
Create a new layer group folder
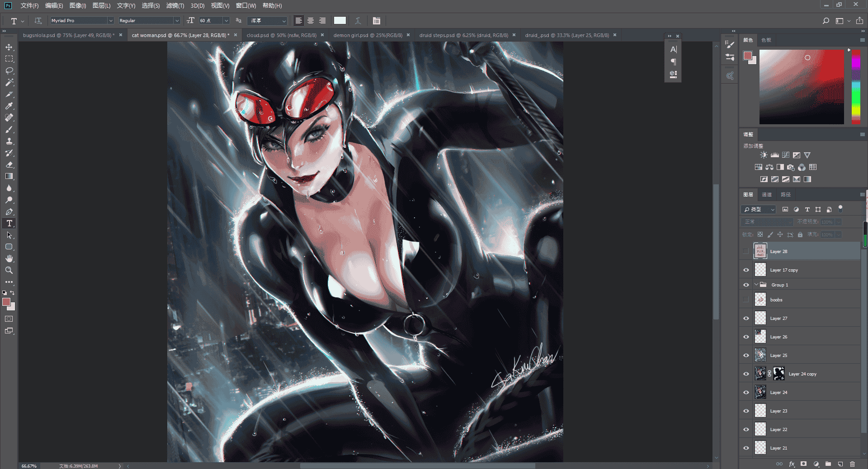tap(828, 464)
